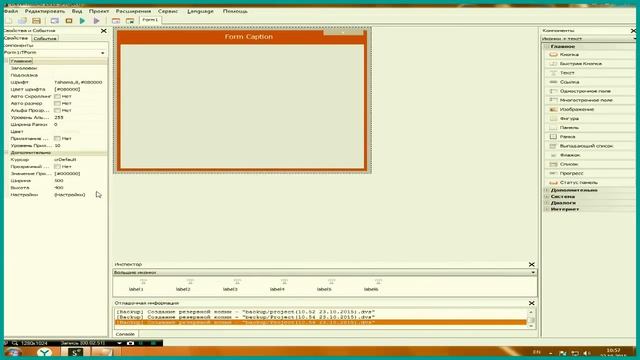Click the Настройки property value

70,195
